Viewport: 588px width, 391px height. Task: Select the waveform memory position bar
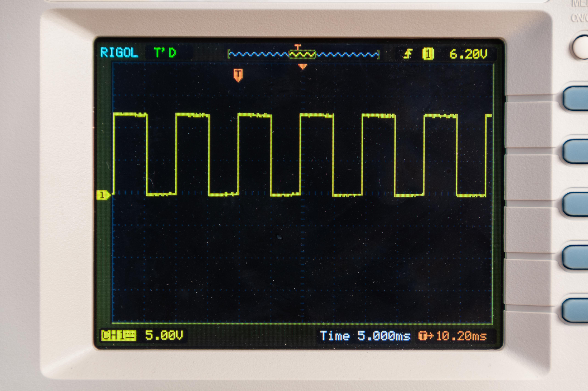coord(304,54)
